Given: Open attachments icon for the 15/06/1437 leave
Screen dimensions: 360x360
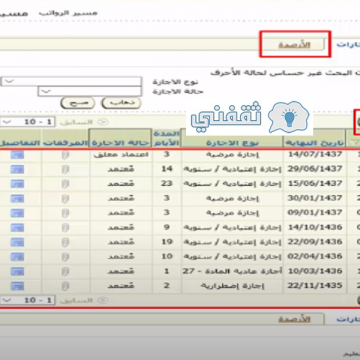Looking at the screenshot, I should coord(65,184).
